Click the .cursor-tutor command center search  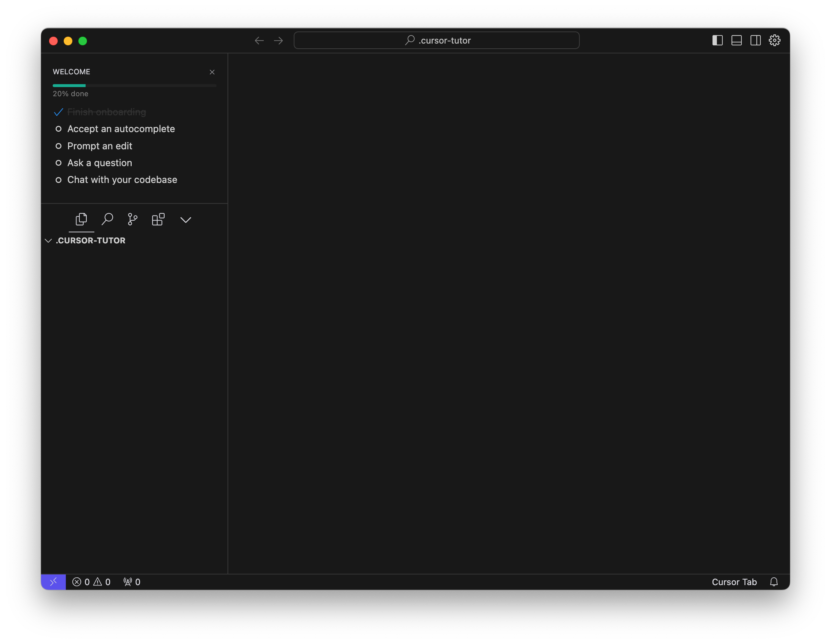click(436, 40)
